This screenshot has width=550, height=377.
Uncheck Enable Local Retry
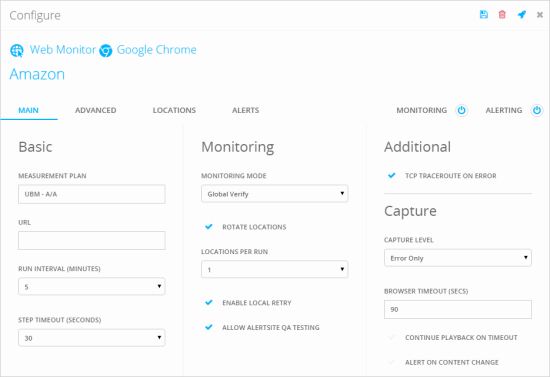coord(209,302)
